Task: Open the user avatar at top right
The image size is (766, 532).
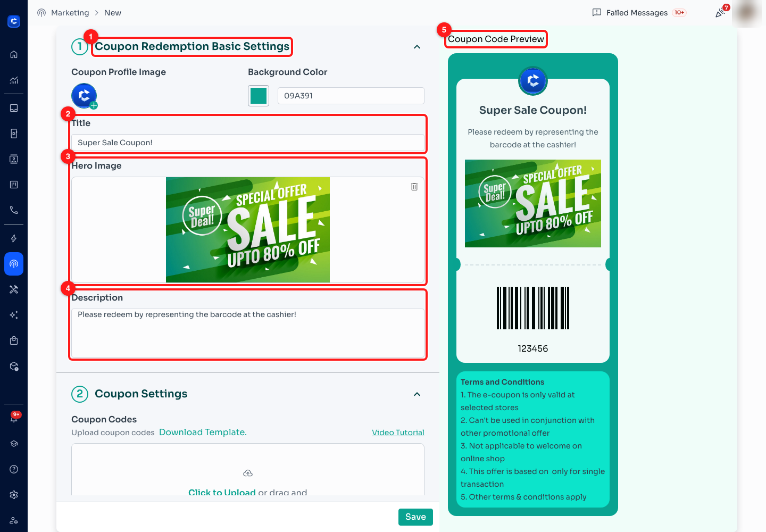Action: 747,13
